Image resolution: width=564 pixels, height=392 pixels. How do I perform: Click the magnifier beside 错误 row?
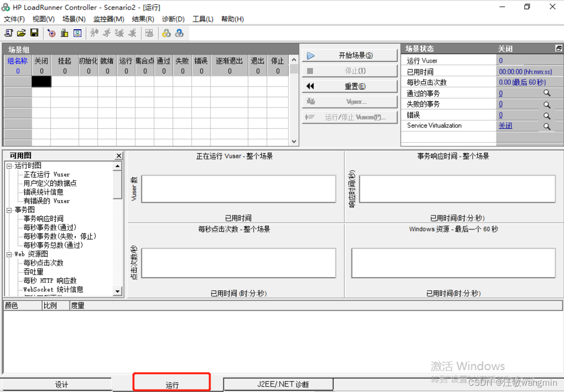(x=547, y=115)
